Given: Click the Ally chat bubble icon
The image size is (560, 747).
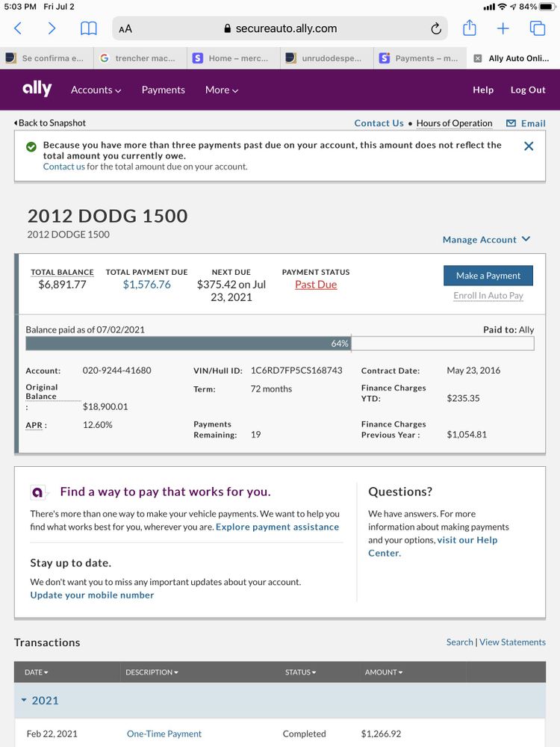Looking at the screenshot, I should coord(38,492).
